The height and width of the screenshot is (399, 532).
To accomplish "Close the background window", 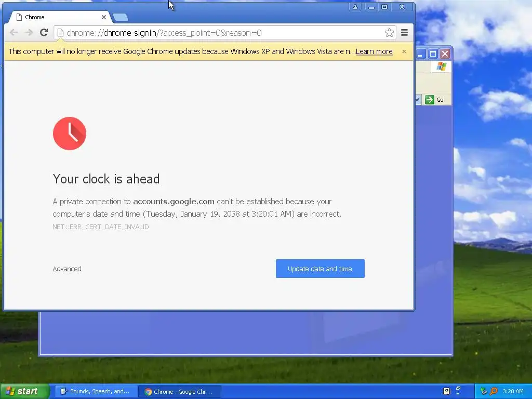I will click(445, 54).
